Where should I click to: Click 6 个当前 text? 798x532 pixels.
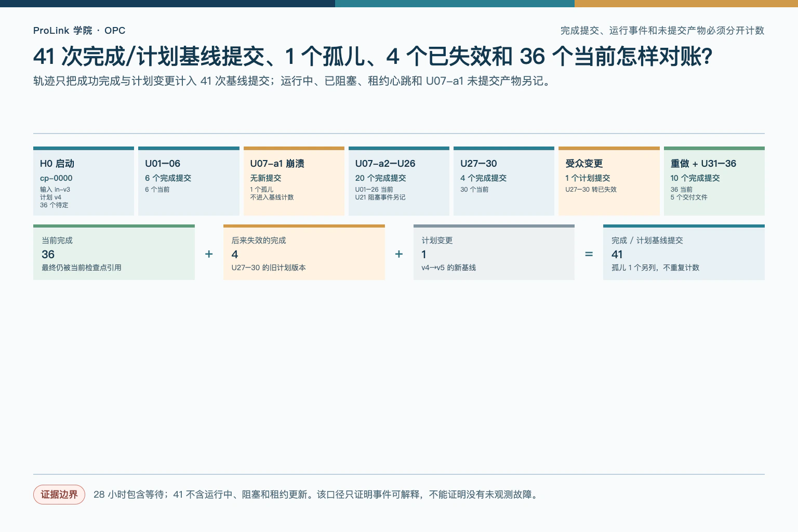coord(157,190)
